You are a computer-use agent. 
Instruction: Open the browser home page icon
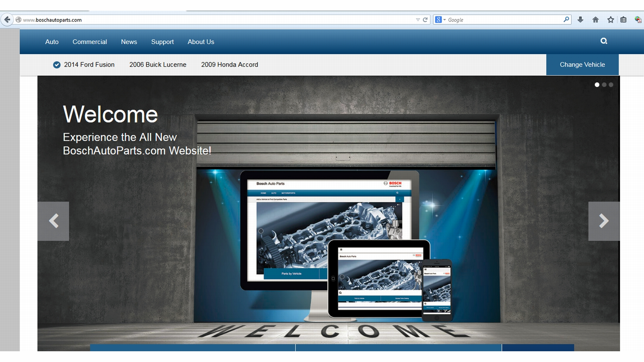point(595,20)
